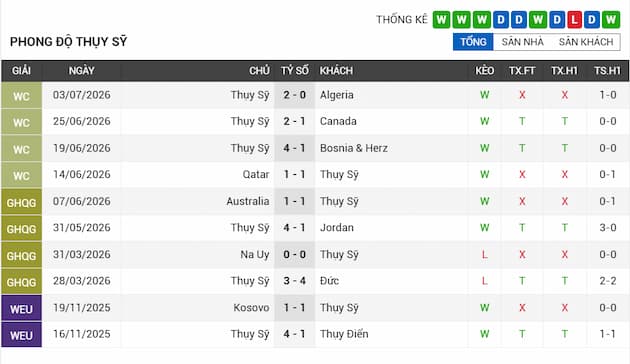Image resolution: width=630 pixels, height=364 pixels.
Task: Click the 3 - 4 score against Đức
Action: (x=295, y=281)
